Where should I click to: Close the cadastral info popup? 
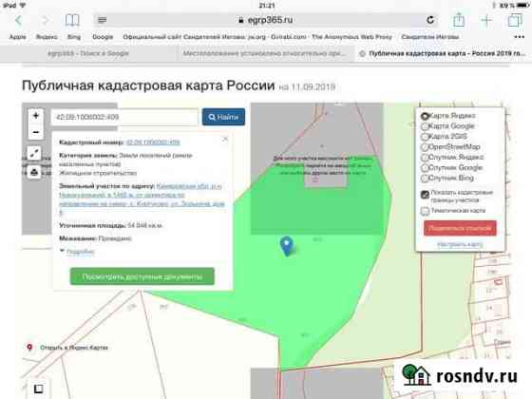(225, 139)
